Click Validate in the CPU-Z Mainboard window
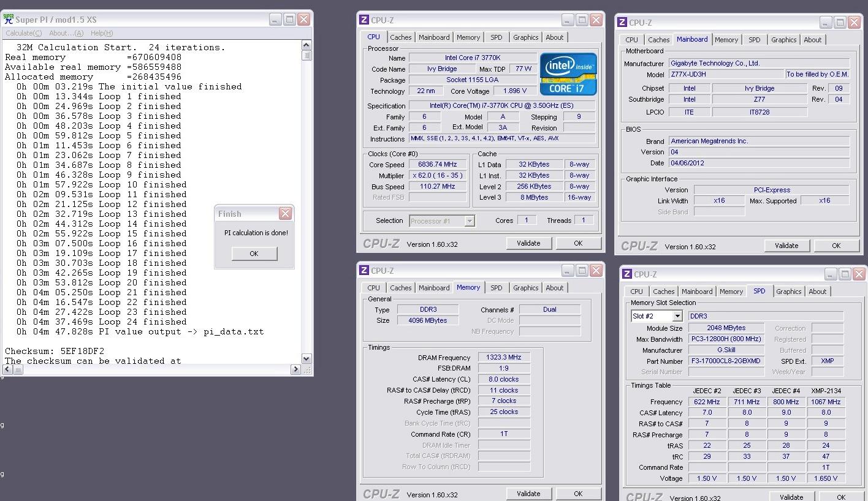Screen dimensions: 868x501 coord(786,246)
